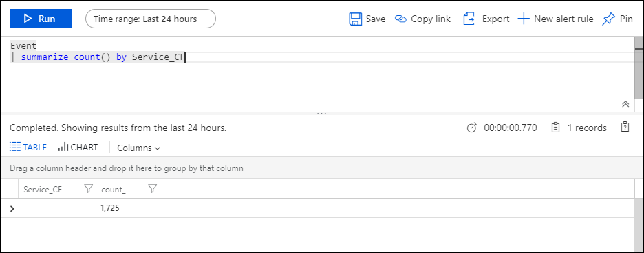Expand the result row with 1,725 count
Screen dimensions: 644x253
click(12, 209)
